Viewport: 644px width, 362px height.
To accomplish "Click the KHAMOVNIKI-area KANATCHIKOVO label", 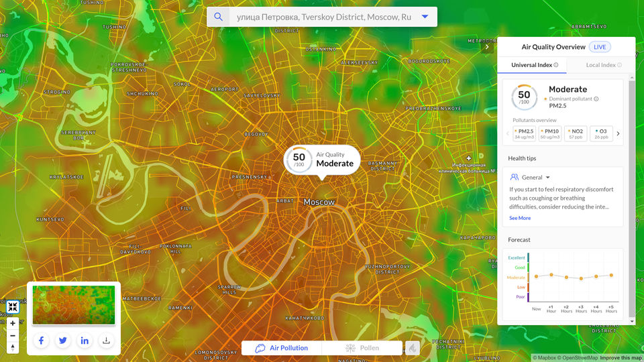I will [305, 318].
